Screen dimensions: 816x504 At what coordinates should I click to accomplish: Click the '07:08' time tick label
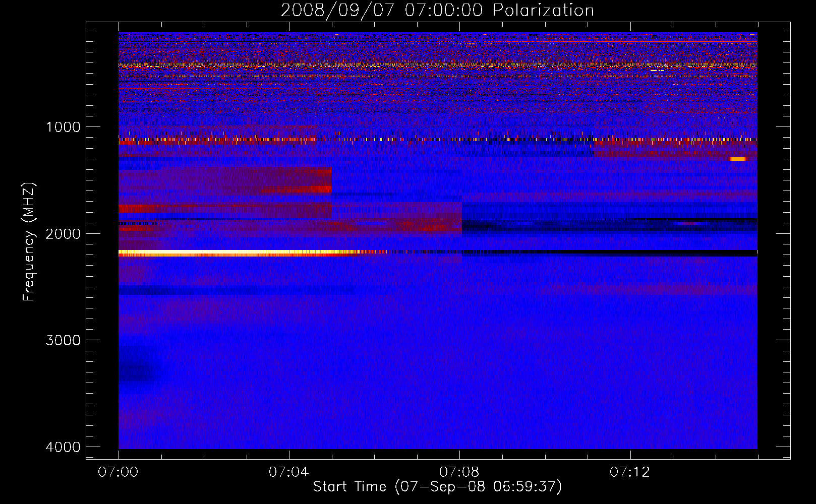pyautogui.click(x=459, y=472)
